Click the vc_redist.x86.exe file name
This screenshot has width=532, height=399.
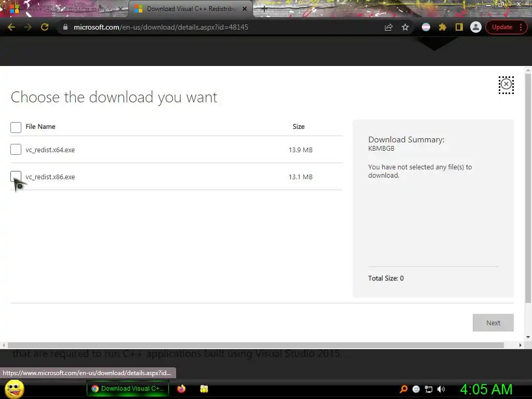pos(50,177)
